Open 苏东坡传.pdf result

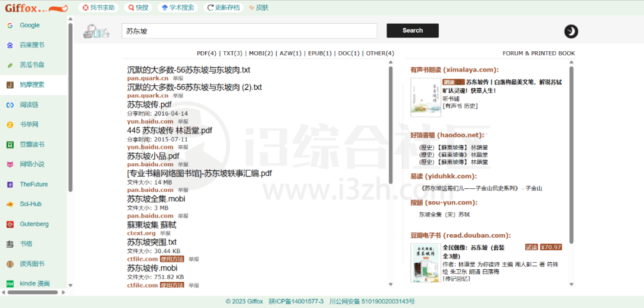pos(149,105)
